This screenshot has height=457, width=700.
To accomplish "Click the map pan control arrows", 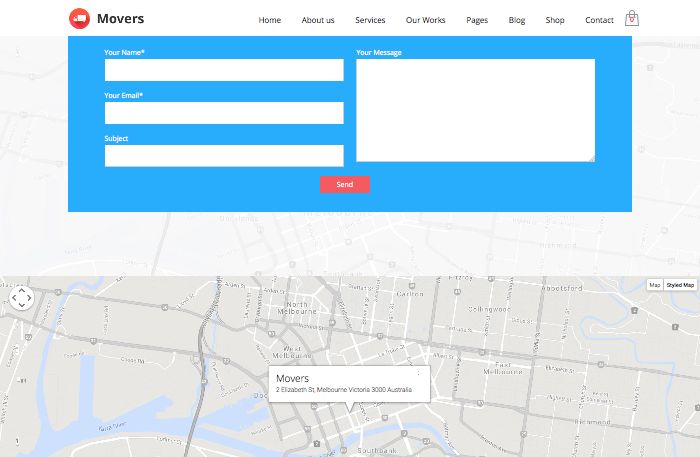I will 21,298.
